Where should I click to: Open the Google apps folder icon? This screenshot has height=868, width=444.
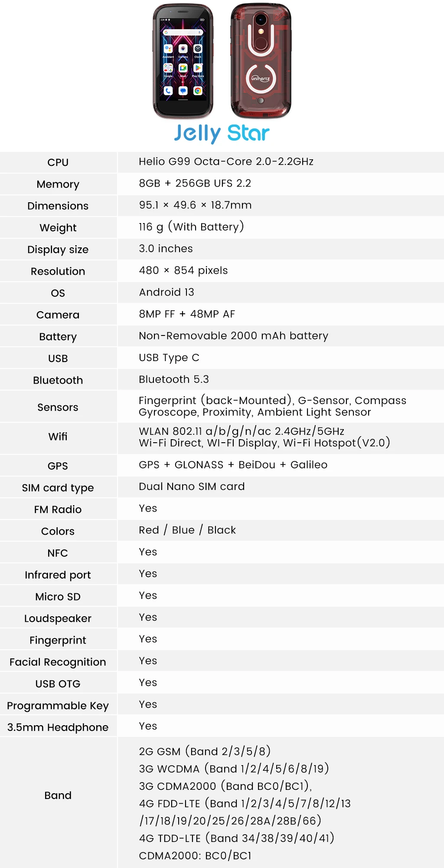[168, 68]
